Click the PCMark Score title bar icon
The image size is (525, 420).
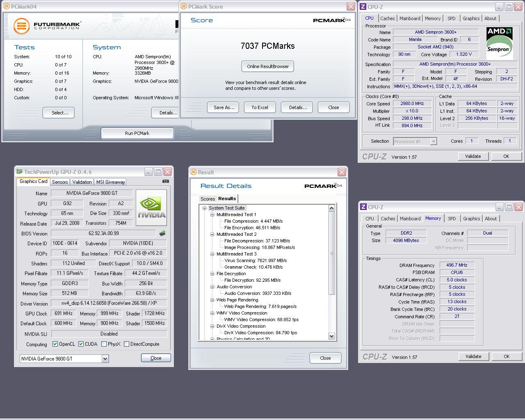click(184, 7)
